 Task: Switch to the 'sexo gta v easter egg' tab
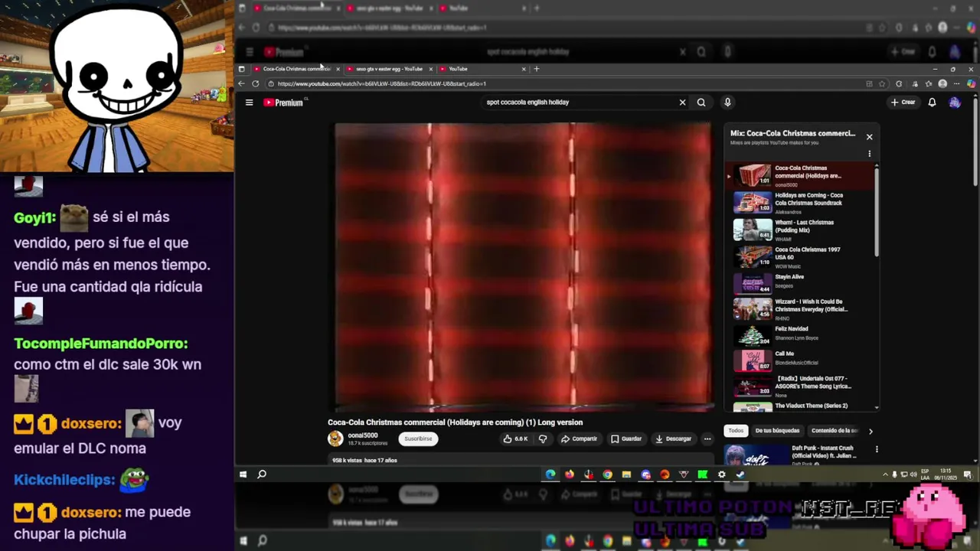pos(389,69)
